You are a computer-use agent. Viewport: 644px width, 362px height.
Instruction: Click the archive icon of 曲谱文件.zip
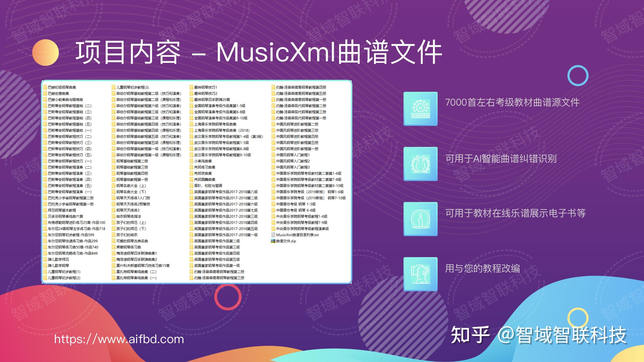[273, 241]
